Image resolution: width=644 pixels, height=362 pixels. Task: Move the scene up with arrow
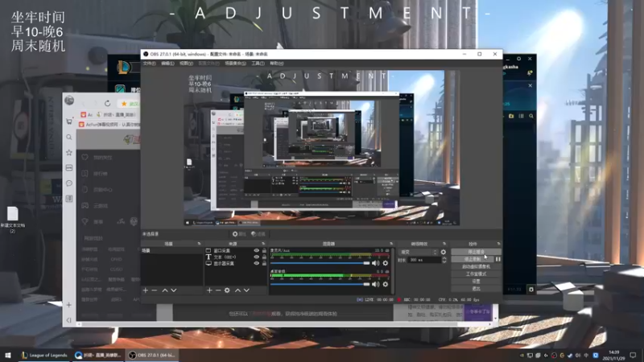[x=165, y=290]
